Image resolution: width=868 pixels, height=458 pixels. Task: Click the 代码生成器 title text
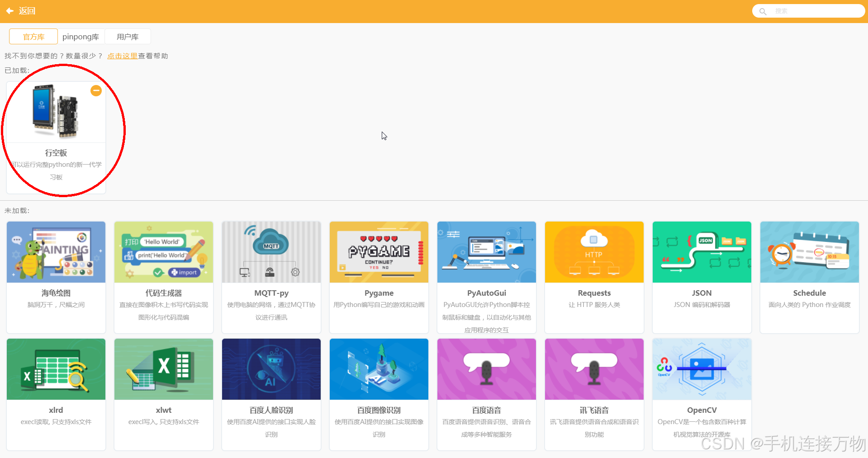pos(164,293)
